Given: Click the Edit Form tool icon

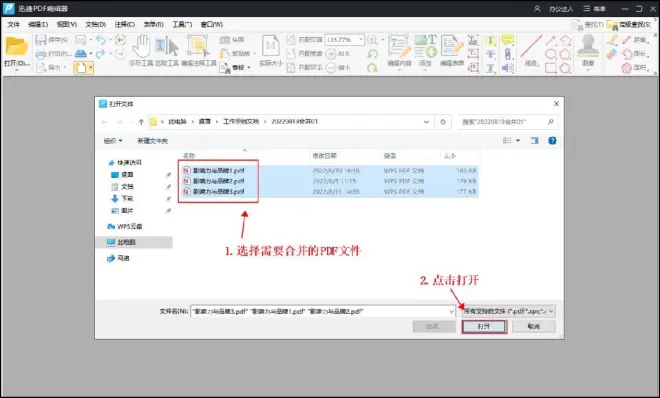Looking at the screenshot, I should [x=452, y=46].
